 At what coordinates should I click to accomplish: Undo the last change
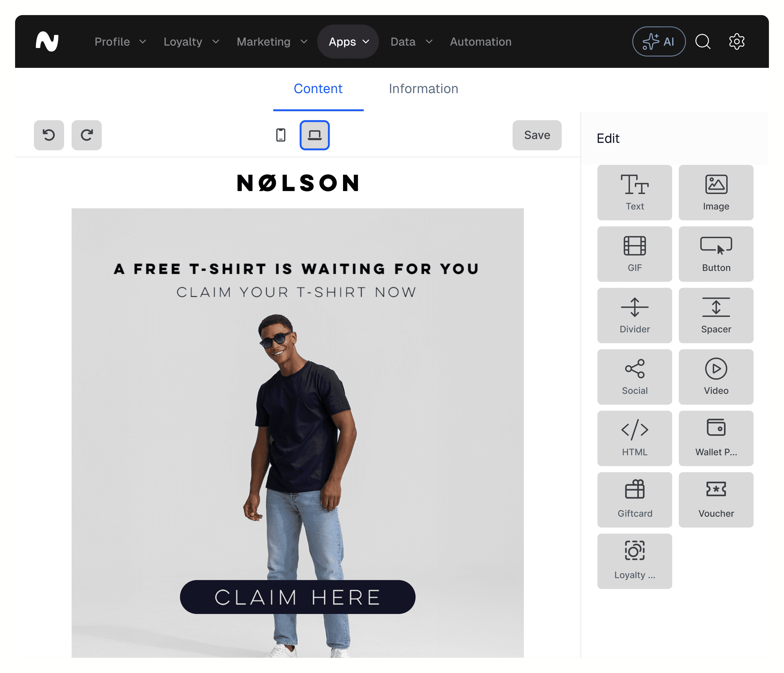coord(49,135)
